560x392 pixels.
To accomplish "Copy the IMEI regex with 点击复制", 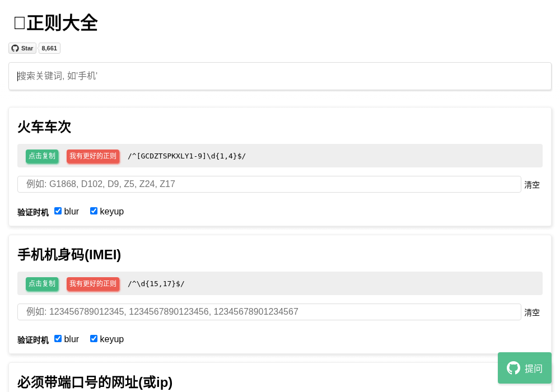I will (x=42, y=284).
